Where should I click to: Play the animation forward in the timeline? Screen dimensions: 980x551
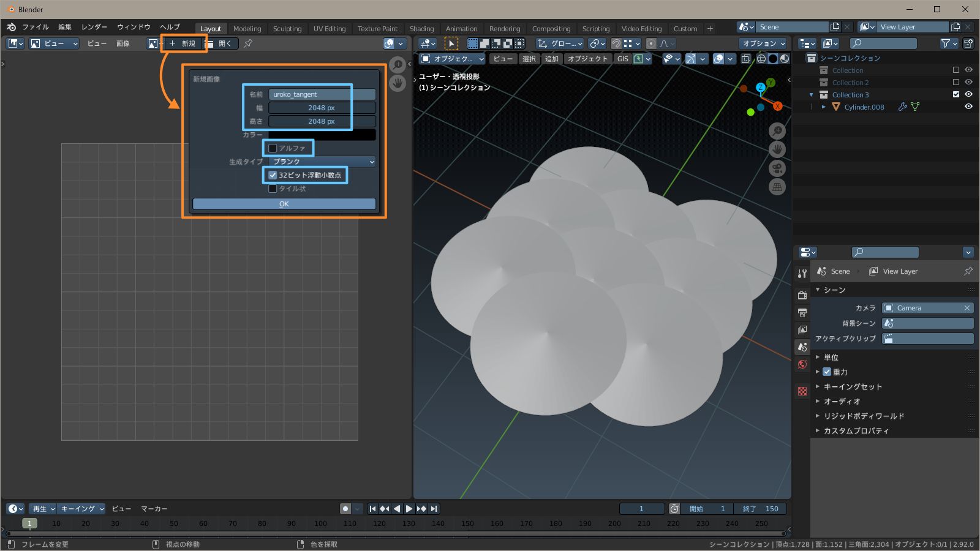coord(409,509)
